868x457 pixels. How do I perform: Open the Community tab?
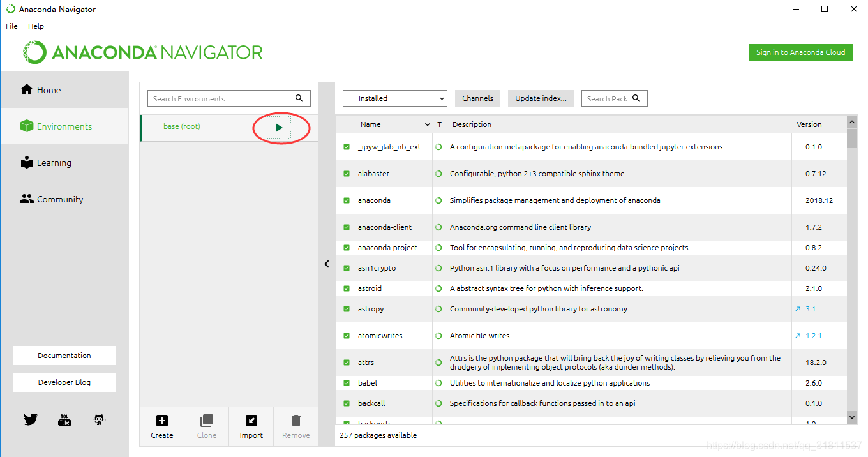click(x=64, y=199)
